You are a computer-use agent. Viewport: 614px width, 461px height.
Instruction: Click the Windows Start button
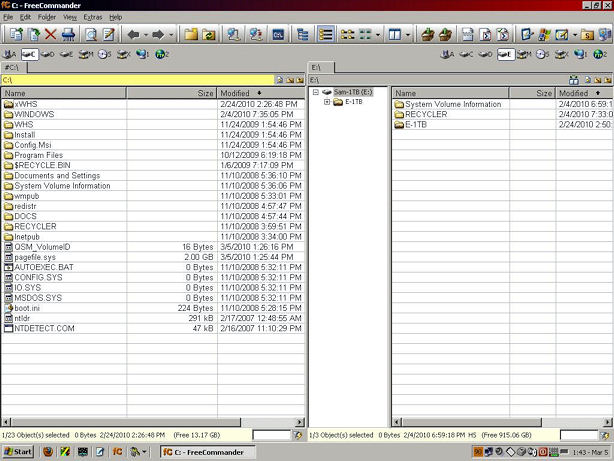(18, 452)
